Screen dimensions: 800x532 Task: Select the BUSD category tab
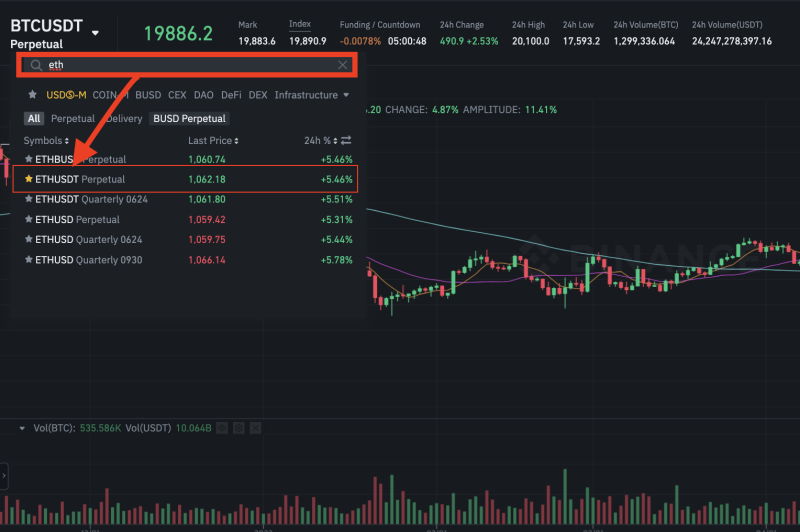pos(148,95)
